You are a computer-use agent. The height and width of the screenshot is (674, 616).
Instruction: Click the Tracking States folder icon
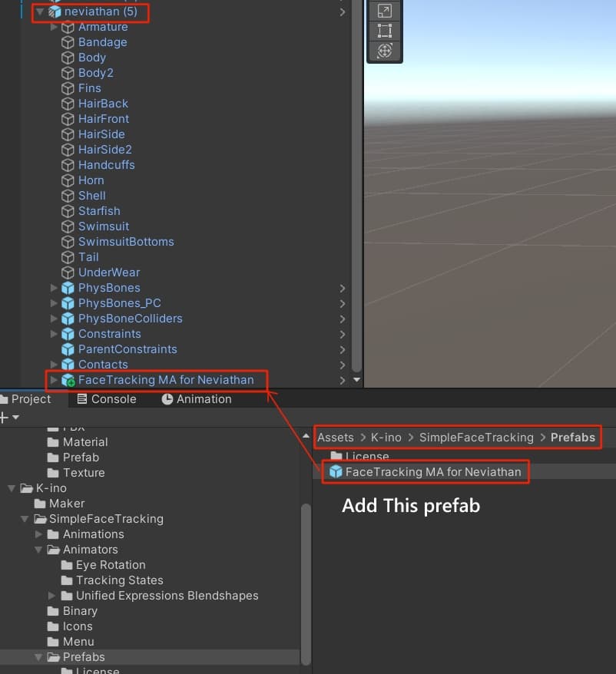point(67,580)
